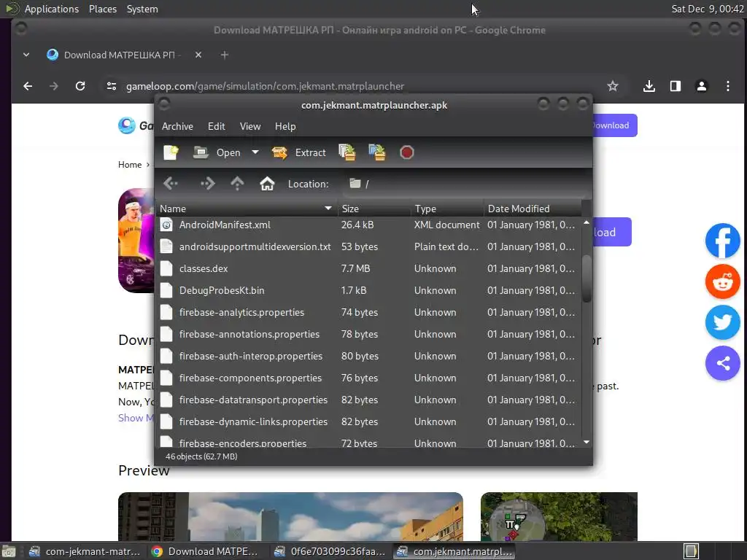Switch to 0f6e703099c36faa taskbar window
Screen dimensions: 747x560
pos(330,551)
